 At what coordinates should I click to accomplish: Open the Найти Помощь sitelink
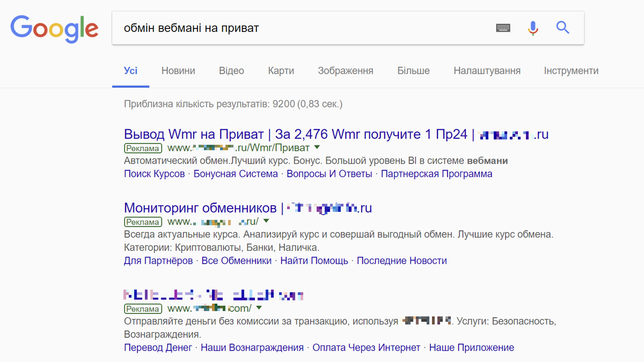coord(314,261)
